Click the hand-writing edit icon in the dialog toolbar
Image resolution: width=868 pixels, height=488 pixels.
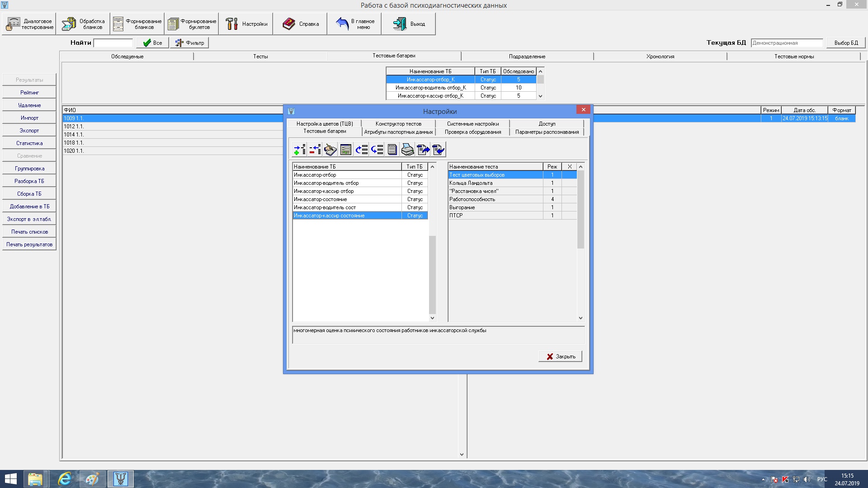(330, 150)
